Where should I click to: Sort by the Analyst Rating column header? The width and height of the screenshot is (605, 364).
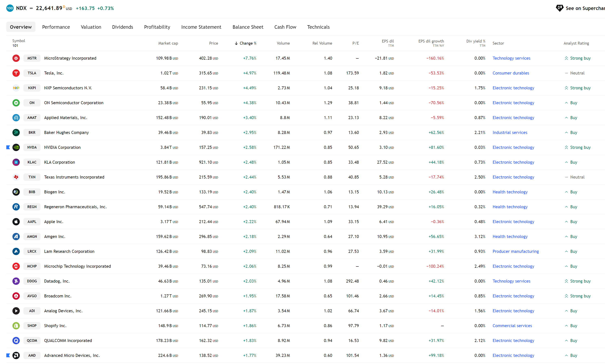click(576, 43)
